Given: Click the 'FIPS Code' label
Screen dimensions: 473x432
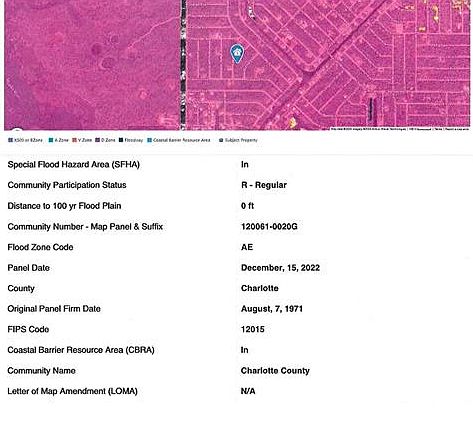Looking at the screenshot, I should (x=28, y=329).
